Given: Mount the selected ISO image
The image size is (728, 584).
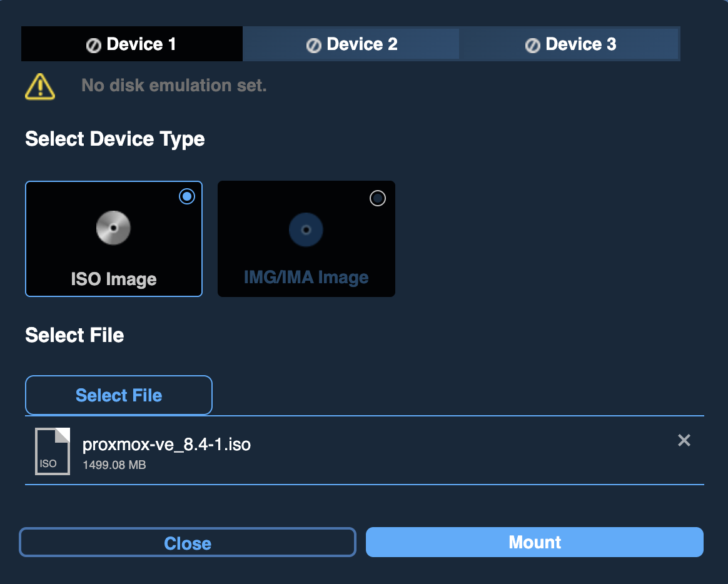Looking at the screenshot, I should [535, 542].
